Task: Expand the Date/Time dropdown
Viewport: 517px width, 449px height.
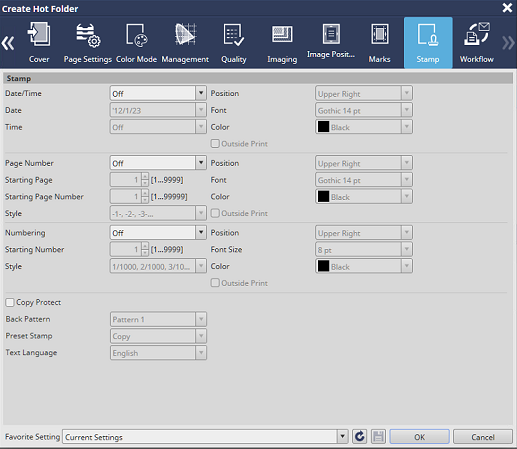Action: 158,93
